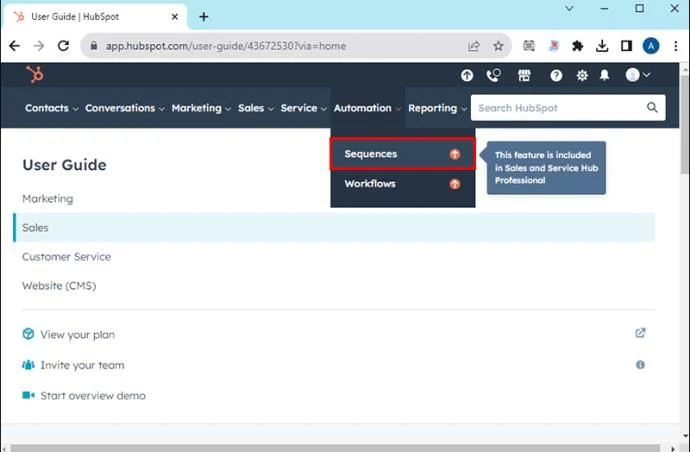Expand the Conversations menu
Viewport: 690px width, 452px height.
click(125, 108)
